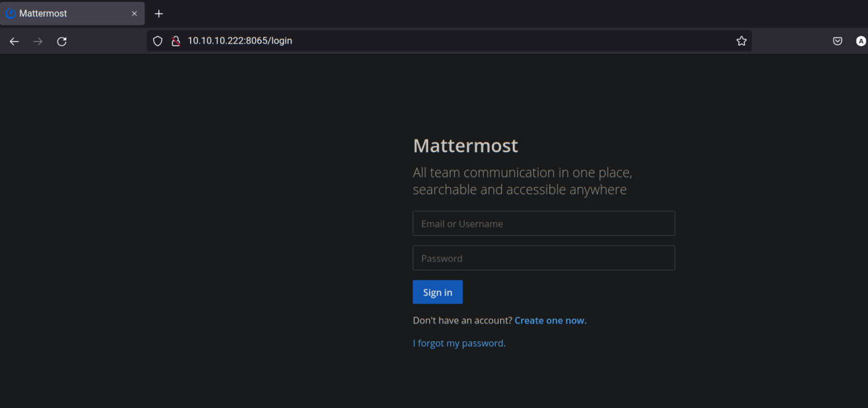This screenshot has height=408, width=868.
Task: Go back using the browser back arrow
Action: (14, 41)
